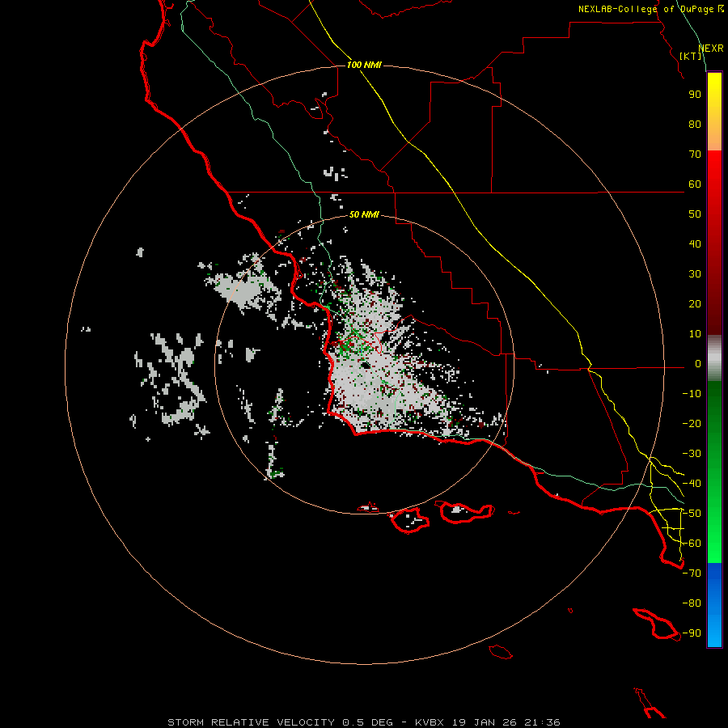Click the 70 value on velocity scale
This screenshot has width=728, height=728.
coord(695,154)
